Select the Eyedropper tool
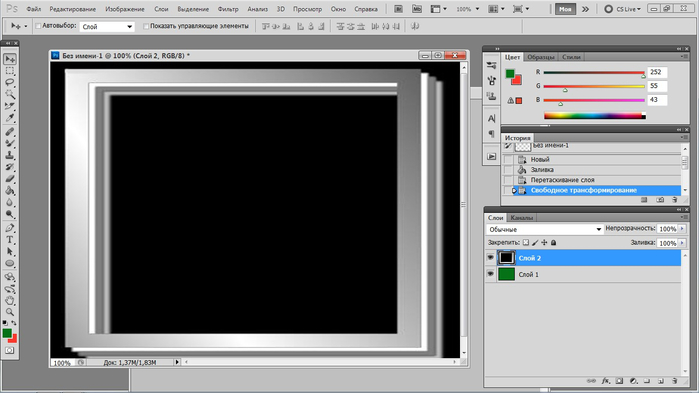The width and height of the screenshot is (699, 393). coord(10,118)
